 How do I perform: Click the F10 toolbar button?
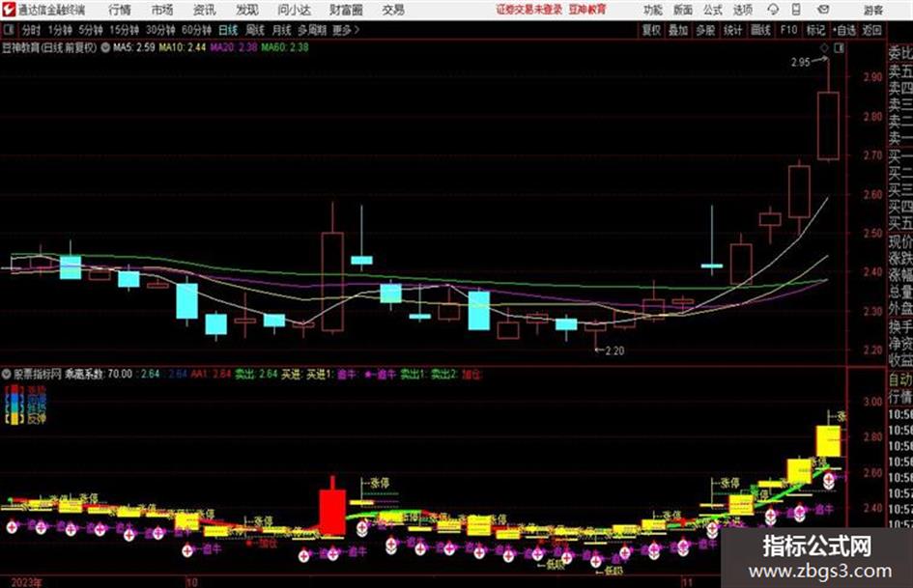click(x=788, y=30)
